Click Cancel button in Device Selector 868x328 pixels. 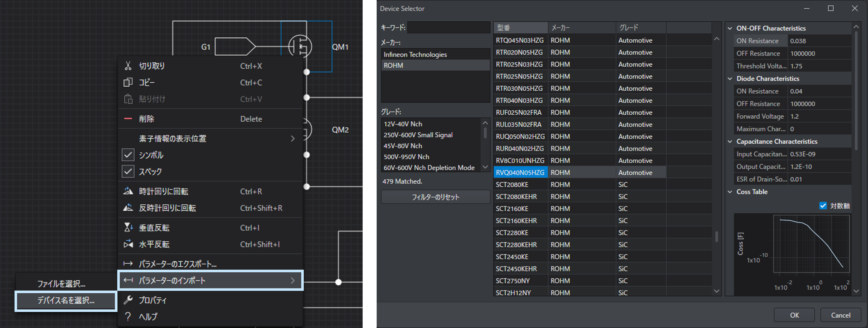tap(840, 315)
